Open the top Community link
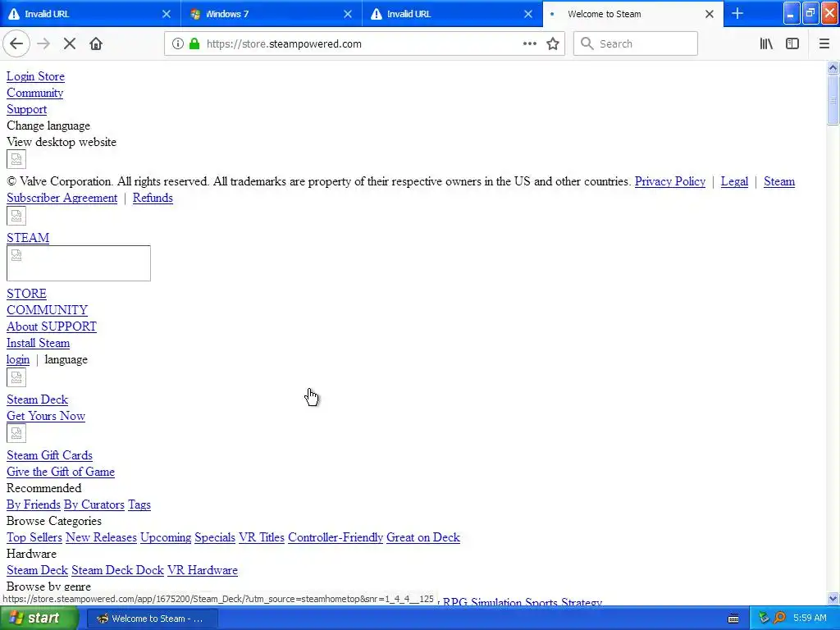 pos(34,93)
